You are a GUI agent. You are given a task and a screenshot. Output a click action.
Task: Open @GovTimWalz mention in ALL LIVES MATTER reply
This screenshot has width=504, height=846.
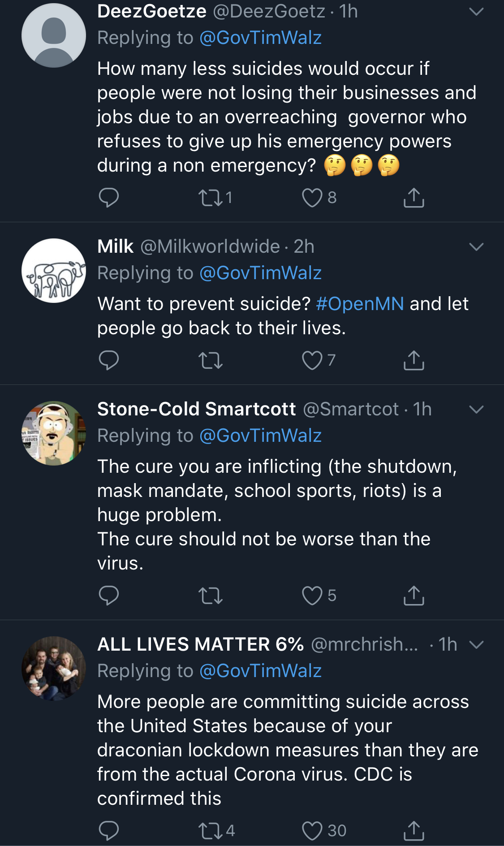click(x=260, y=671)
